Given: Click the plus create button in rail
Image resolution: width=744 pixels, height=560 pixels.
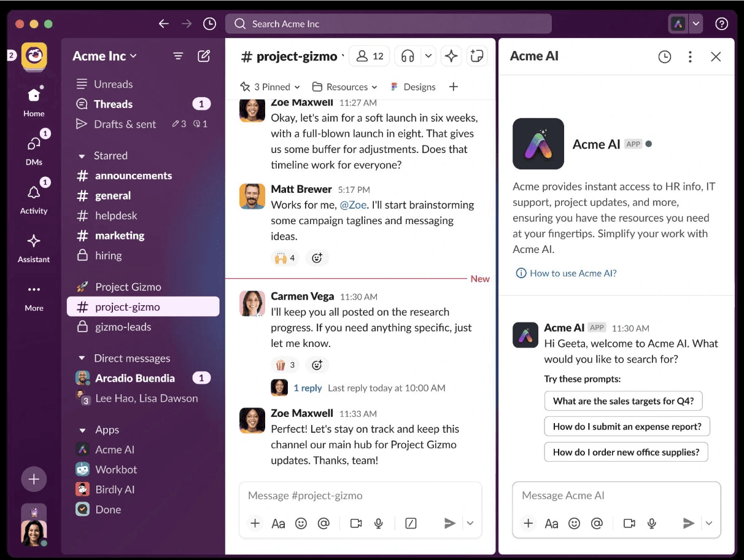Looking at the screenshot, I should click(34, 479).
